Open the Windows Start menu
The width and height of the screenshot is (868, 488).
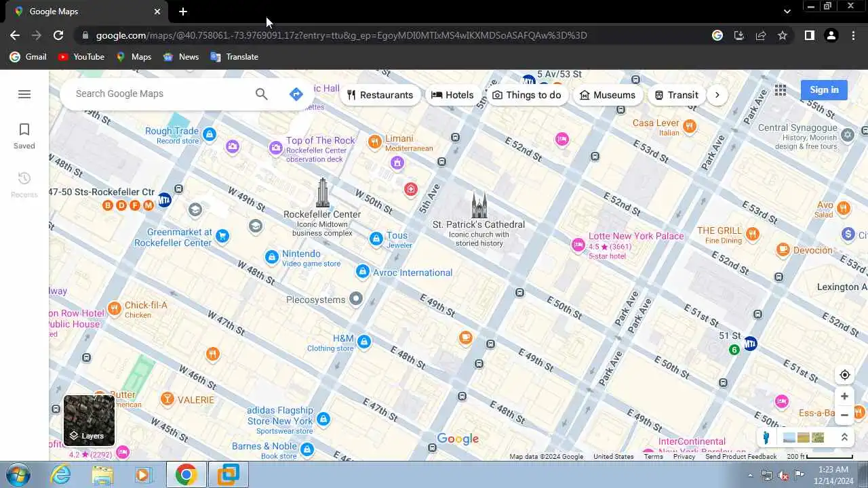[x=18, y=474]
